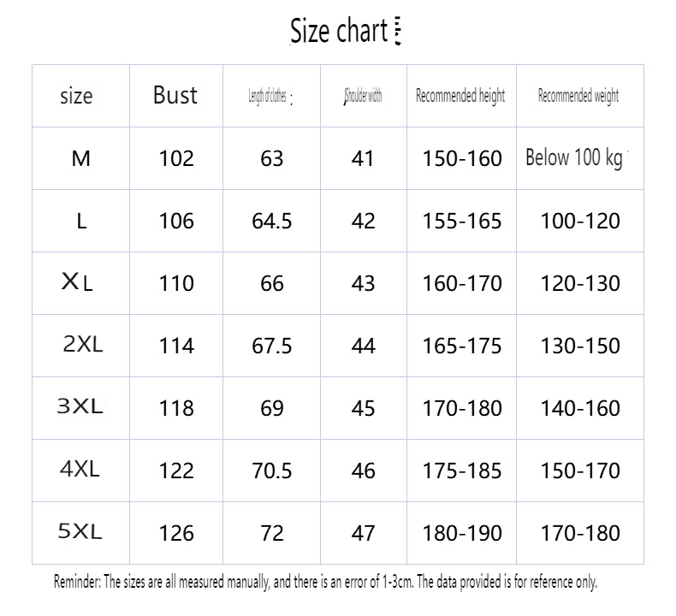Click the height range 175-185
676x616 pixels.
click(x=462, y=471)
